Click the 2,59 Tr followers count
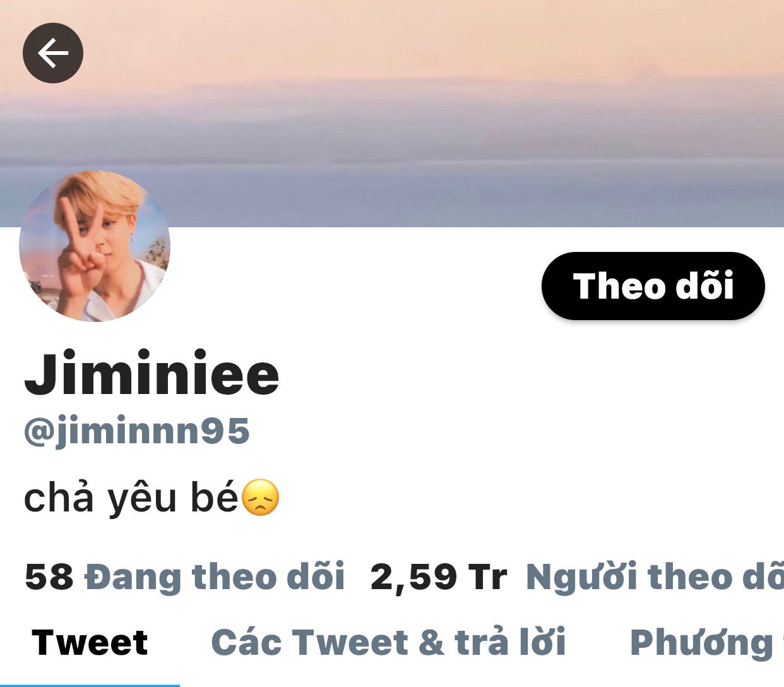 [439, 577]
